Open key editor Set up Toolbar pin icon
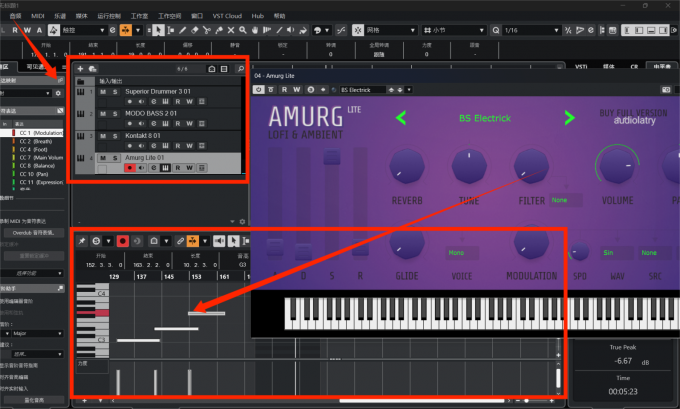This screenshot has width=680, height=409. click(x=82, y=241)
